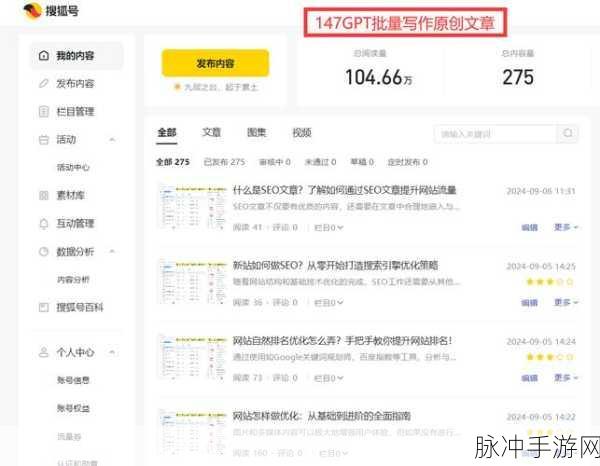This screenshot has width=600, height=466.
Task: Click the 104.66万 total reads figure
Action: (378, 77)
